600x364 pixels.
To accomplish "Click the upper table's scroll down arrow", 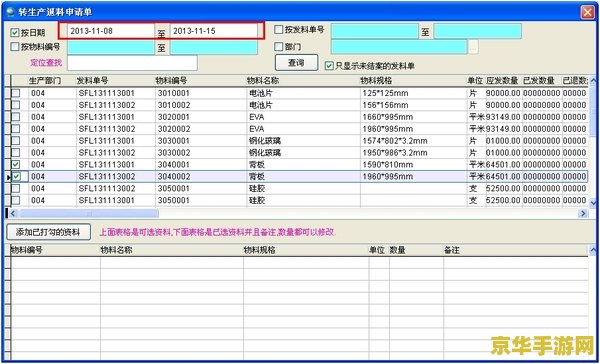I will 593,202.
